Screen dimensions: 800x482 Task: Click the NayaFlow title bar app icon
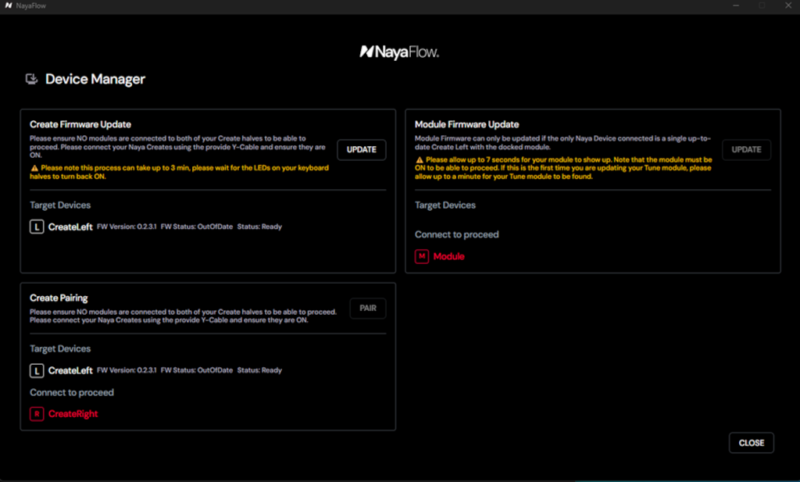pyautogui.click(x=8, y=6)
